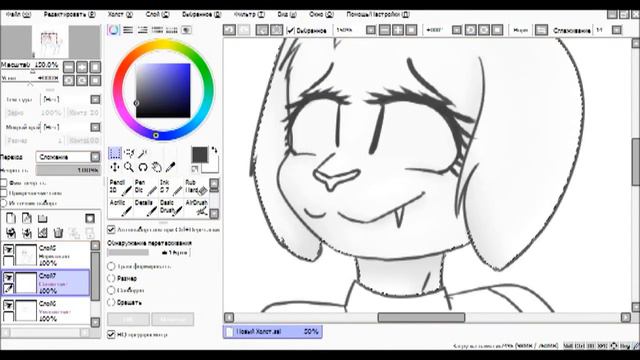640x360 pixels.
Task: Select the Вращать radio button
Action: pos(111,302)
